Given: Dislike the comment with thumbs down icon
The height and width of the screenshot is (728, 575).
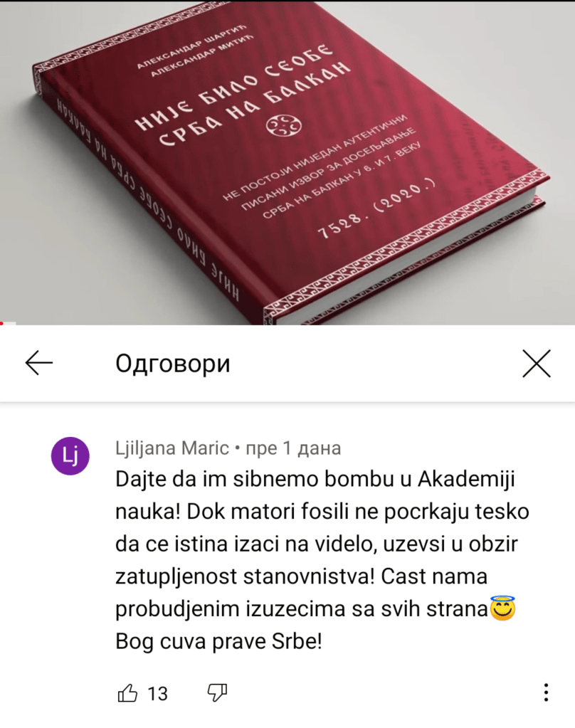Looking at the screenshot, I should (x=217, y=692).
